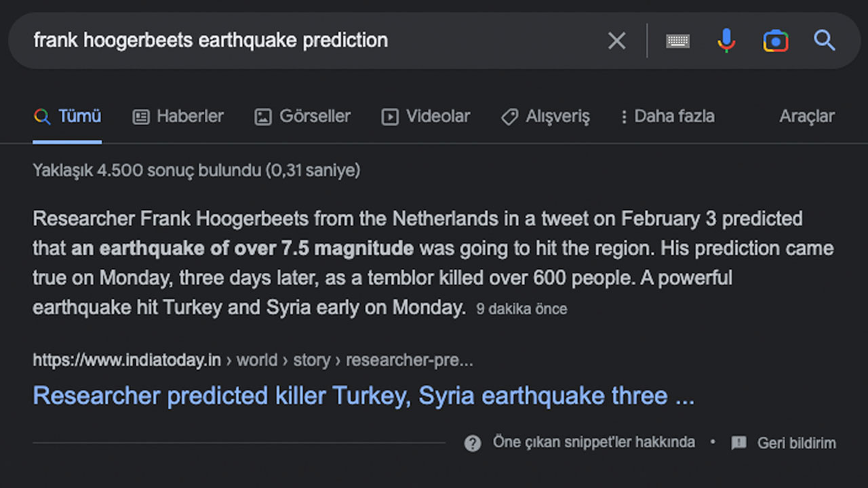
Task: Click inside the search query text field
Action: [x=305, y=41]
